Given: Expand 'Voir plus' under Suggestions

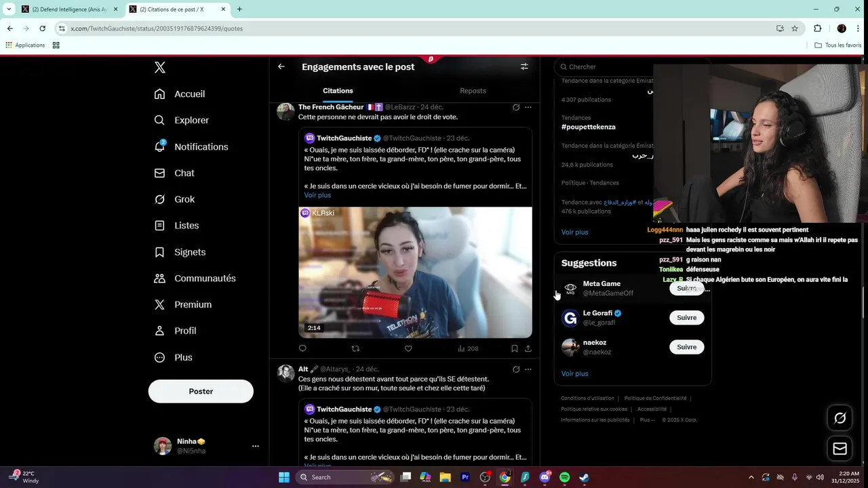Looking at the screenshot, I should tap(575, 373).
